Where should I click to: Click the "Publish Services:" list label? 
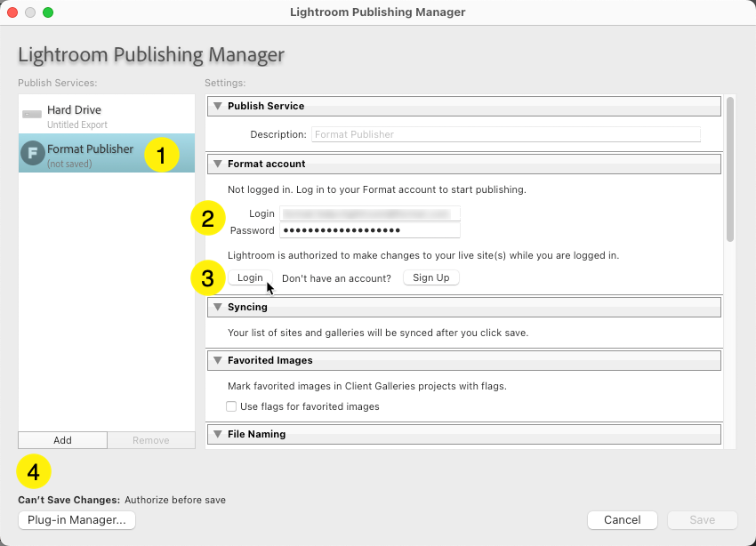[58, 83]
